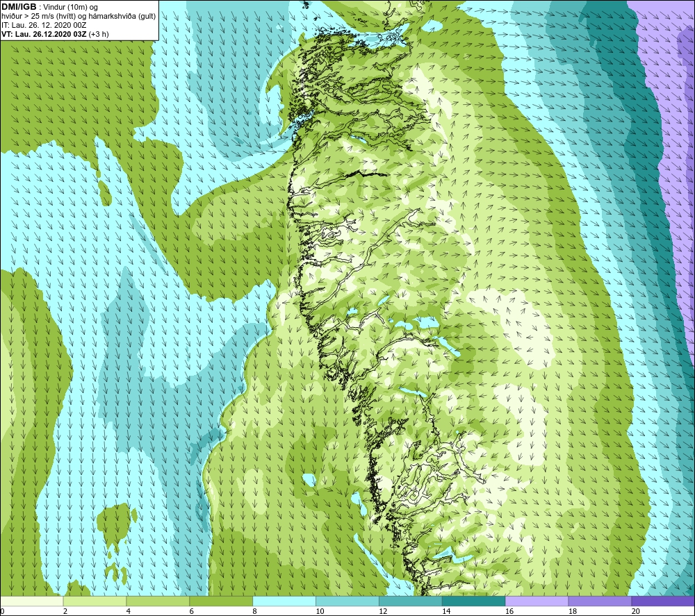Select the 14–16 m/s dark teal swatch
This screenshot has width=695, height=616.
[x=473, y=601]
